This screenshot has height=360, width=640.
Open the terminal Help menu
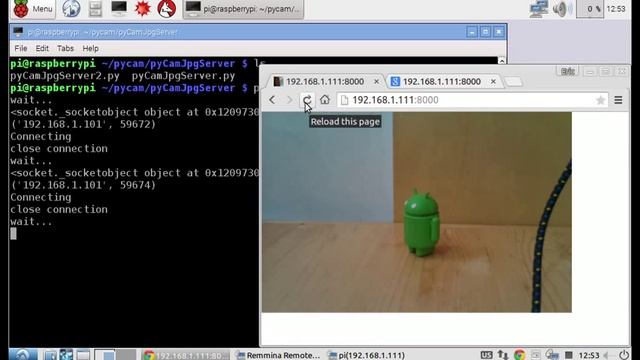pos(90,48)
